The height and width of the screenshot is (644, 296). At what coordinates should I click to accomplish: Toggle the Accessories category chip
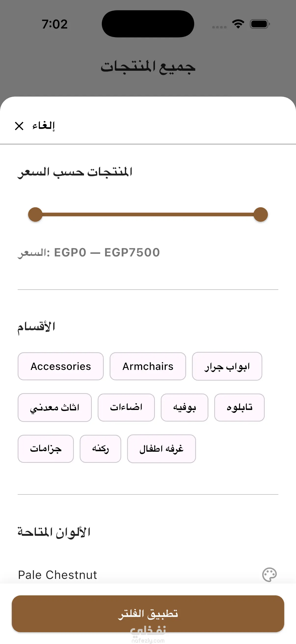(61, 366)
